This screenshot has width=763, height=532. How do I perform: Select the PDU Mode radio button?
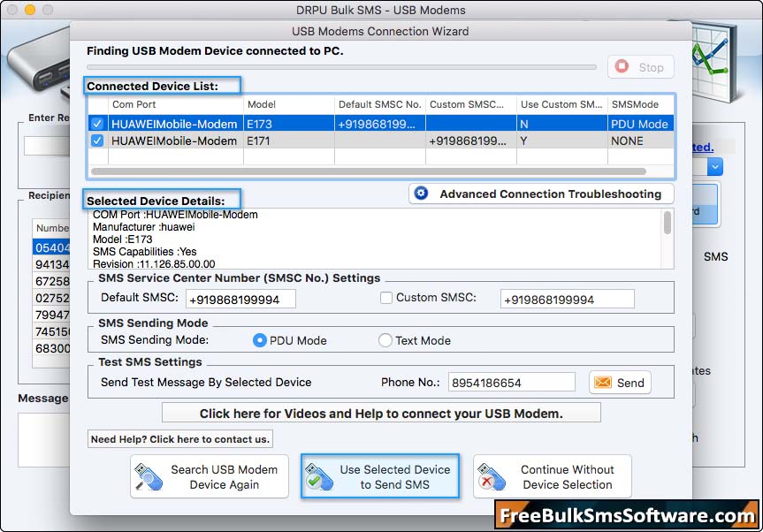pos(260,340)
